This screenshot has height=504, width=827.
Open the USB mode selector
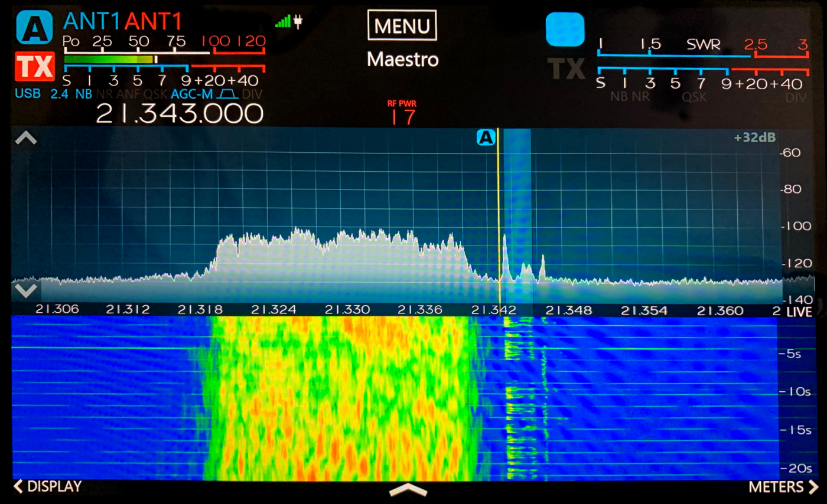(x=27, y=94)
